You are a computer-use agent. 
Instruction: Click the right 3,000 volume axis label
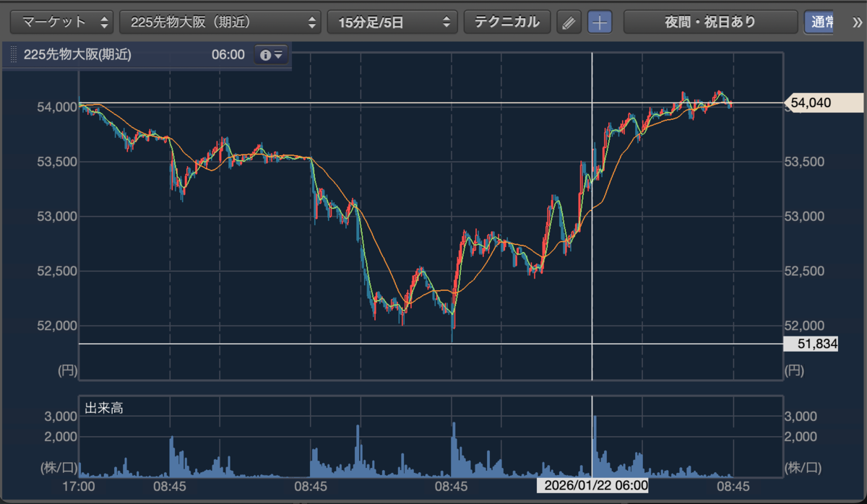tap(802, 417)
